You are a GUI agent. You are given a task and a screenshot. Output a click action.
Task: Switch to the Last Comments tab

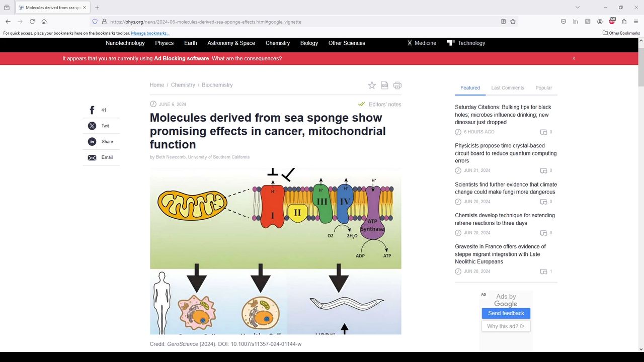tap(507, 88)
